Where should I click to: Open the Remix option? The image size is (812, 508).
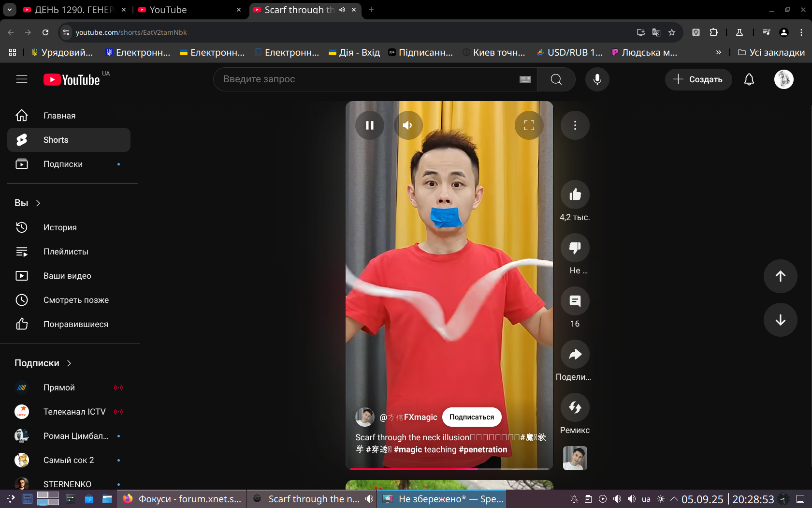click(575, 407)
